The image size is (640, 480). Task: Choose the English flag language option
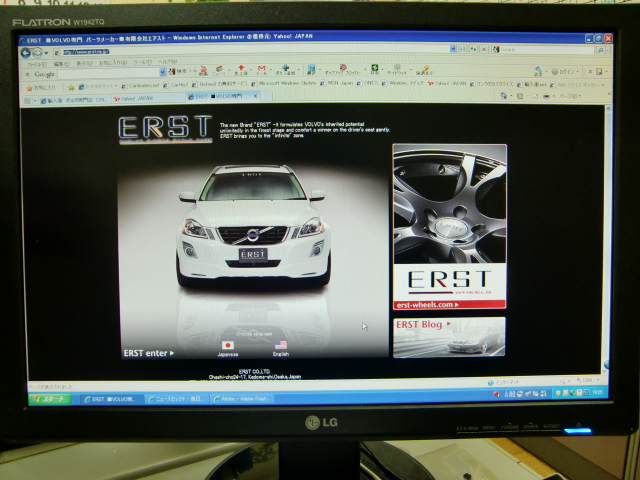[x=280, y=348]
